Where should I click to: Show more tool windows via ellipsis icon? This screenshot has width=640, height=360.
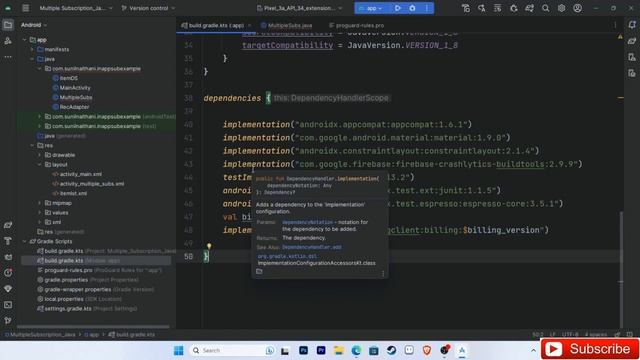click(x=8, y=57)
